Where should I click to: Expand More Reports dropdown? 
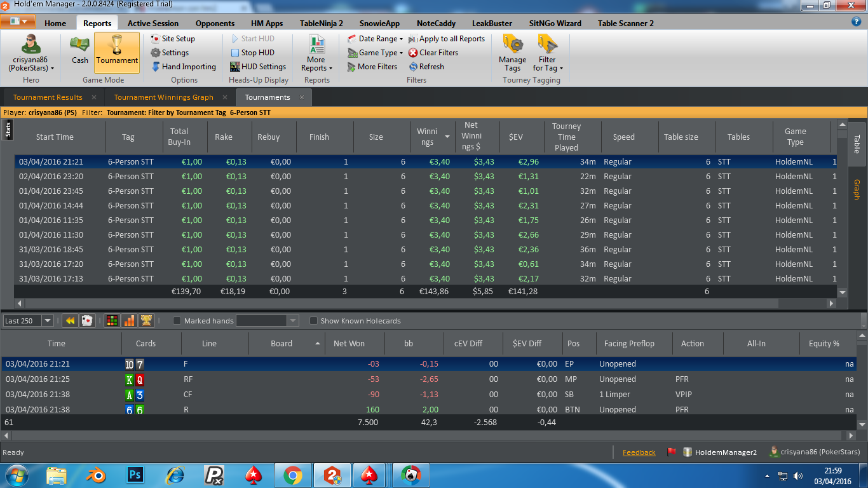click(x=316, y=53)
